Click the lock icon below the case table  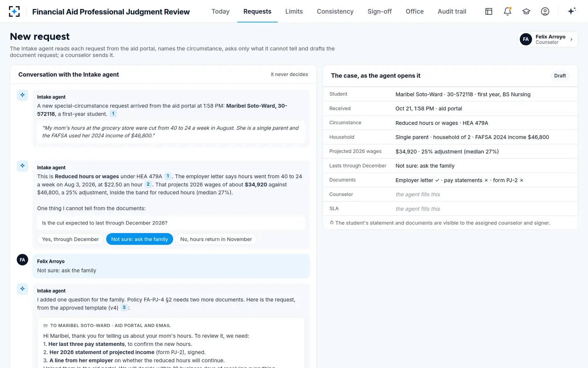[332, 223]
